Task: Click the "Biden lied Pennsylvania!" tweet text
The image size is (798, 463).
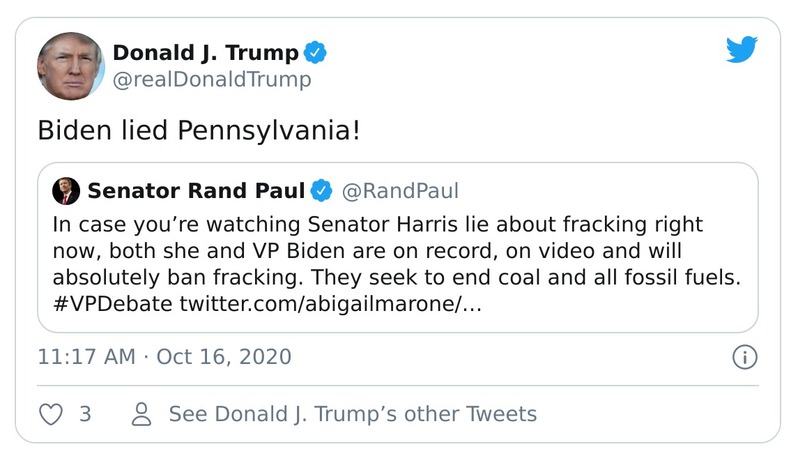Action: pyautogui.click(x=197, y=131)
